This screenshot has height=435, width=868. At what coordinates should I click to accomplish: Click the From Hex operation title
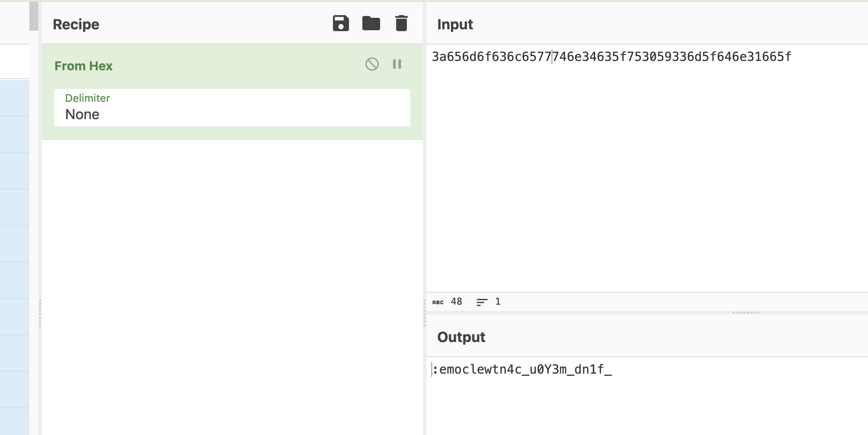pos(83,66)
